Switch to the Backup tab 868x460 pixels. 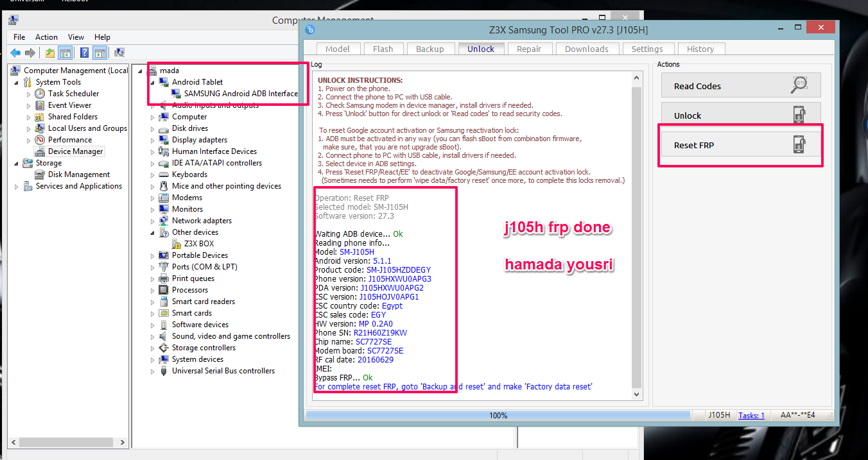pos(430,49)
